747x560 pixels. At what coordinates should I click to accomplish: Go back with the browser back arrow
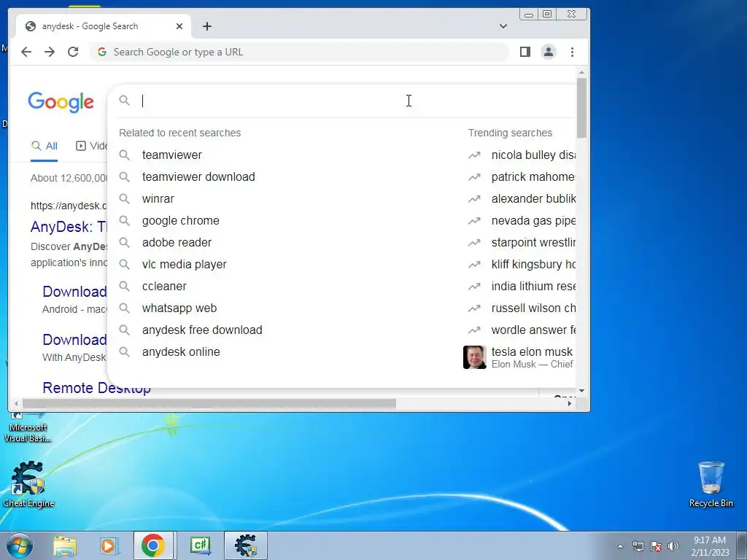[x=26, y=52]
